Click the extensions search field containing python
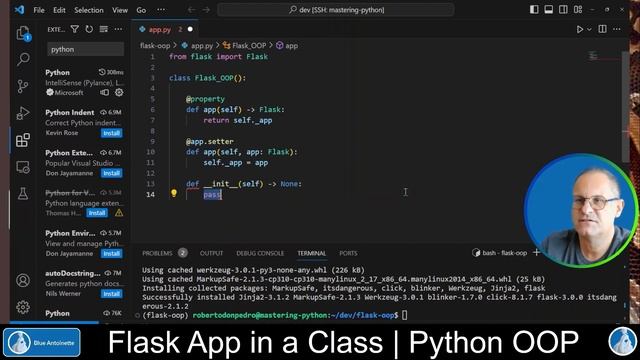The height and width of the screenshot is (360, 640). (x=85, y=49)
